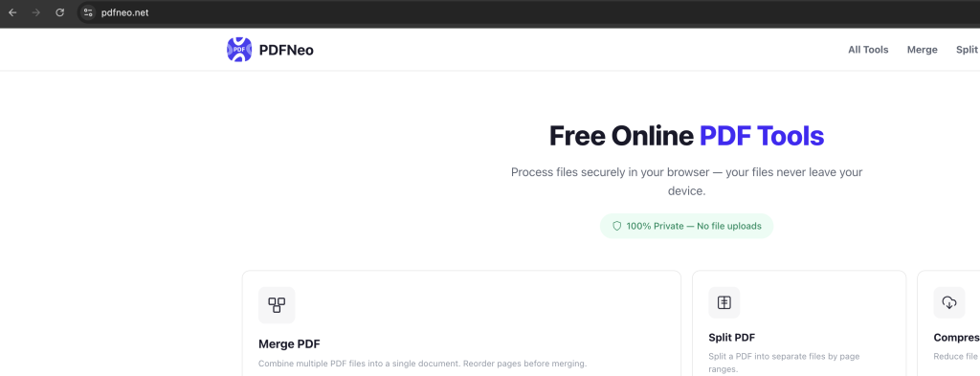
Task: Open the Split navigation item
Action: click(x=967, y=50)
